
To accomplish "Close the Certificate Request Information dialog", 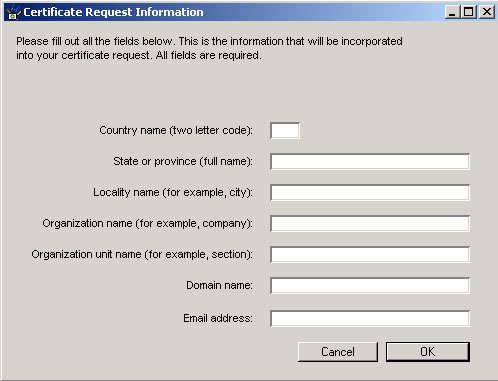I will (x=486, y=12).
